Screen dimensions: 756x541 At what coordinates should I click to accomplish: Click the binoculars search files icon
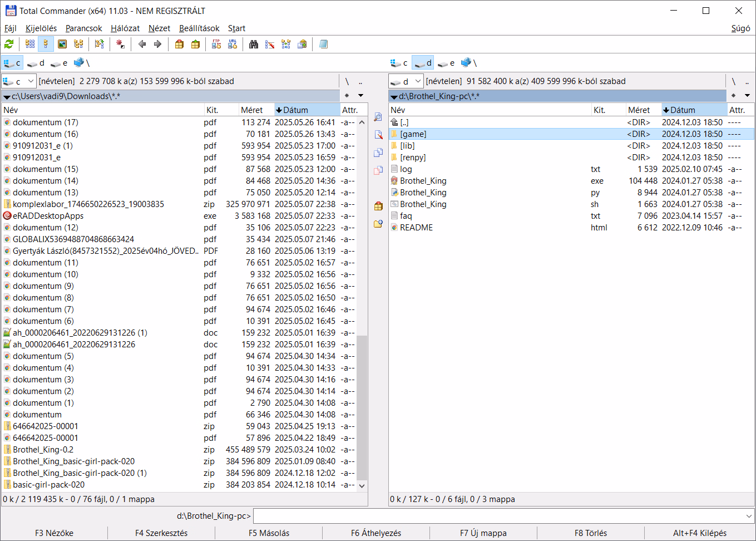[x=254, y=44]
